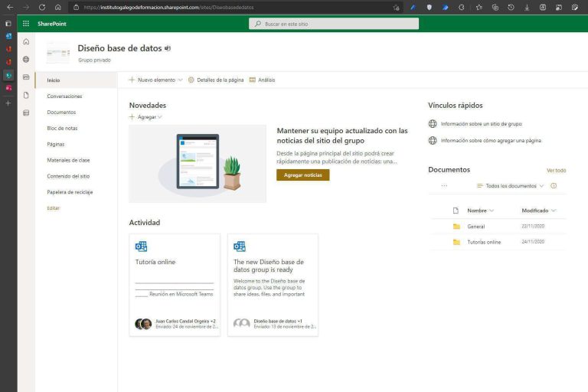The width and height of the screenshot is (588, 392).
Task: Expand the Nuevo elemento dropdown
Action: pyautogui.click(x=180, y=80)
